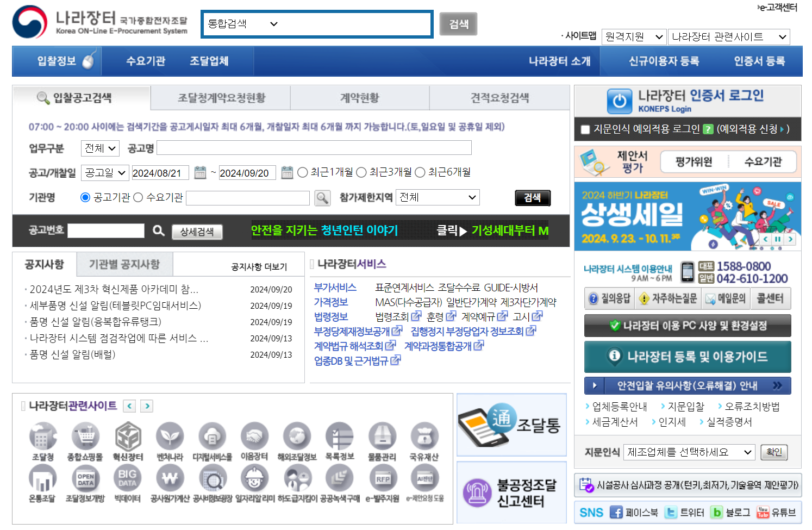
Task: Select the 공고기관 radio button
Action: (85, 197)
